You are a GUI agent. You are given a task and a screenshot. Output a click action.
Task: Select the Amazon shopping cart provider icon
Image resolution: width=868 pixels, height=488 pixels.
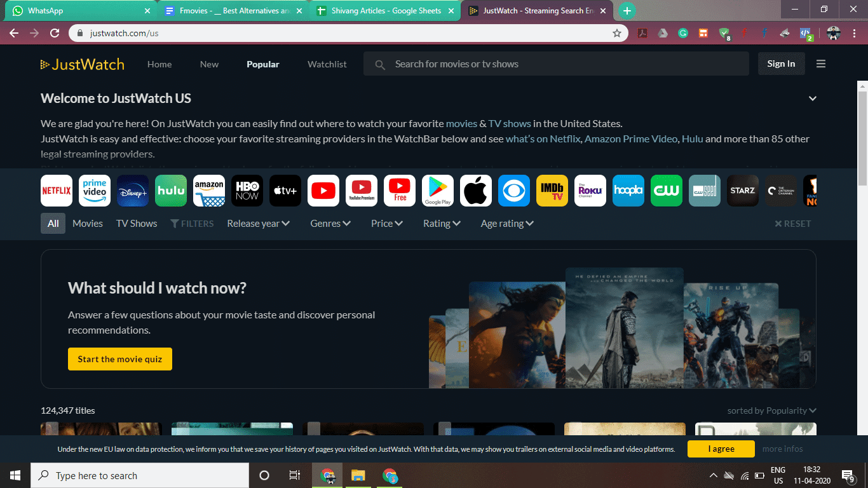pos(209,191)
